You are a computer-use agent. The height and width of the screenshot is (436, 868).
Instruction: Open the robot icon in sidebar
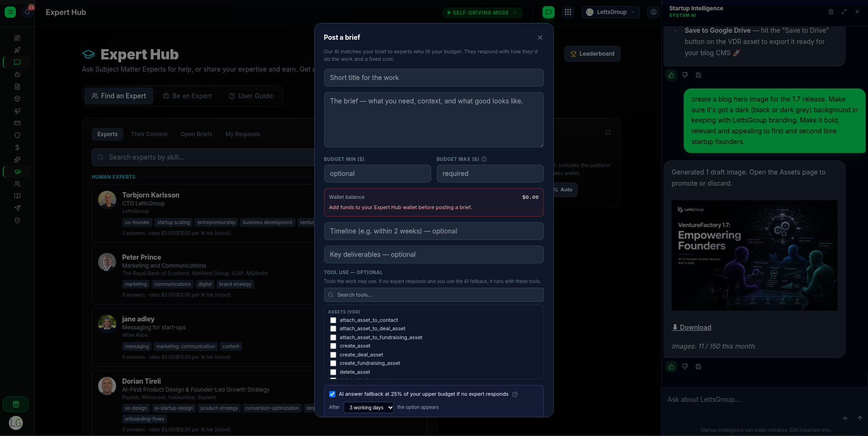tap(17, 74)
